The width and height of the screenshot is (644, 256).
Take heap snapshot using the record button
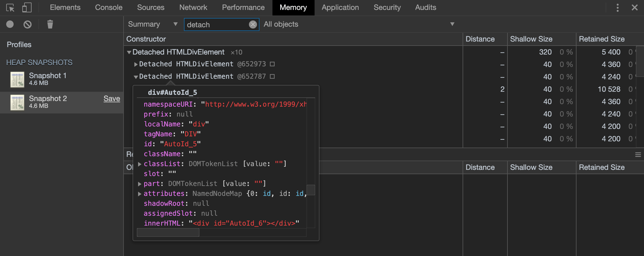(10, 24)
